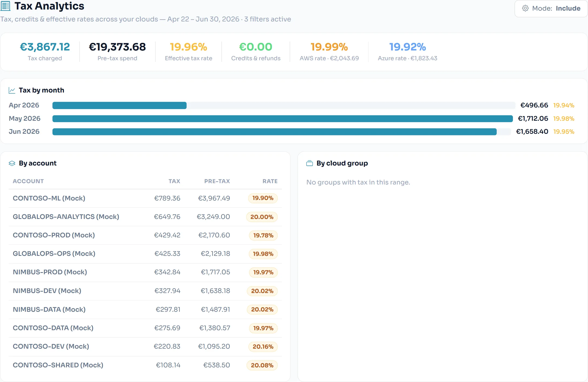Click the PRE-TAX column header
The width and height of the screenshot is (588, 382).
[x=217, y=181]
